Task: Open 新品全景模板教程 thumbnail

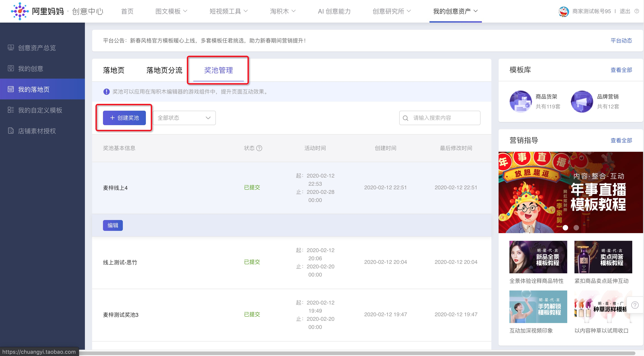Action: point(538,257)
